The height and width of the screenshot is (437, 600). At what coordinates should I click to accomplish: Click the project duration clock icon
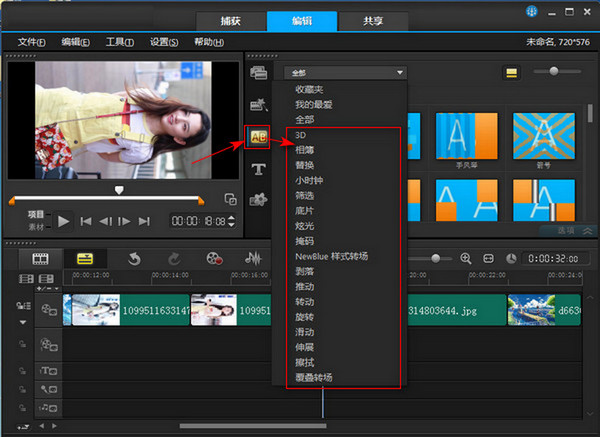[x=511, y=259]
